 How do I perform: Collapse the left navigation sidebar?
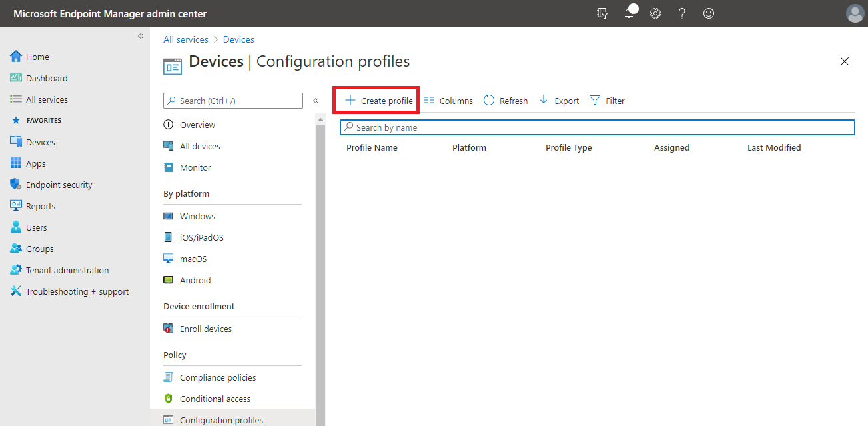[141, 36]
